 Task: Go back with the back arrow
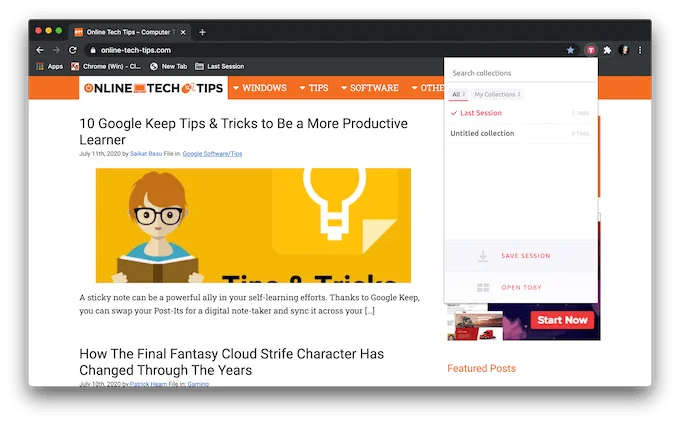pos(40,50)
